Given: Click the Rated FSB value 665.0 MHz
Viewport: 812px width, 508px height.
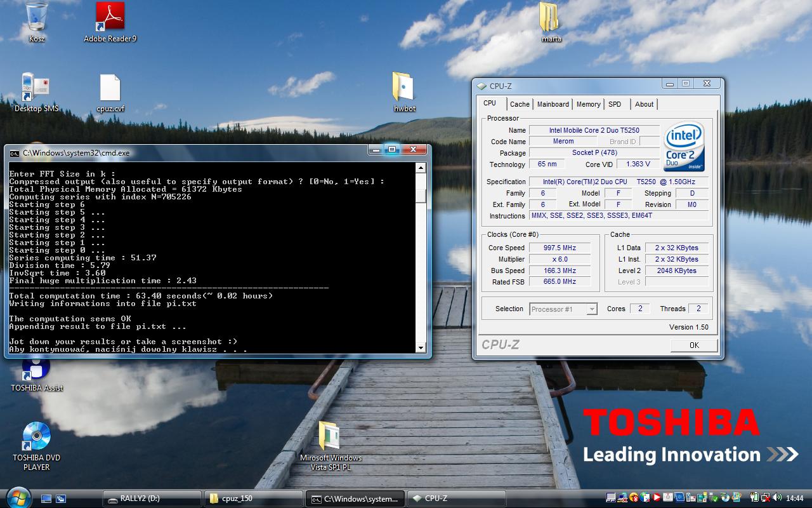Looking at the screenshot, I should 560,281.
